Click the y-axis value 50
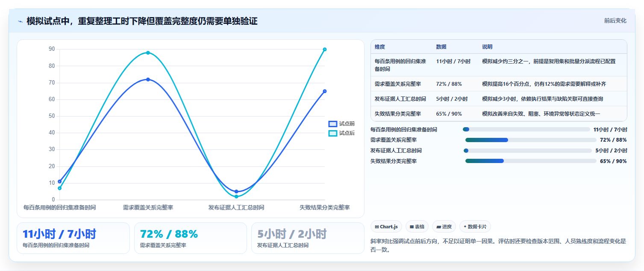 (52, 116)
